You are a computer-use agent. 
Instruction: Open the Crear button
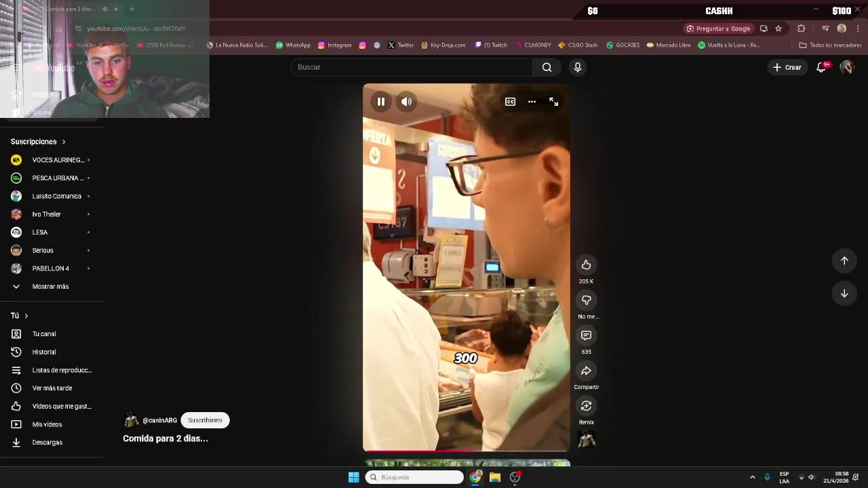[x=787, y=67]
